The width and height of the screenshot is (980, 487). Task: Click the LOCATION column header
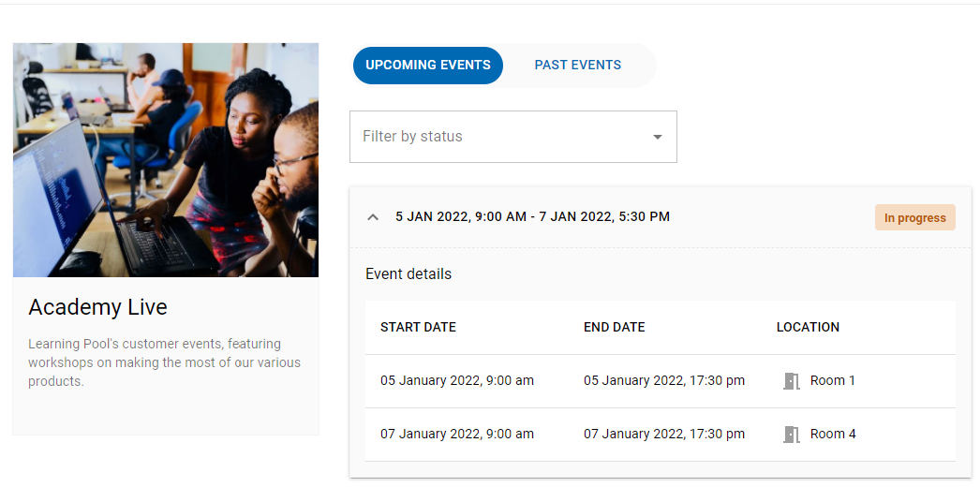[x=808, y=328]
